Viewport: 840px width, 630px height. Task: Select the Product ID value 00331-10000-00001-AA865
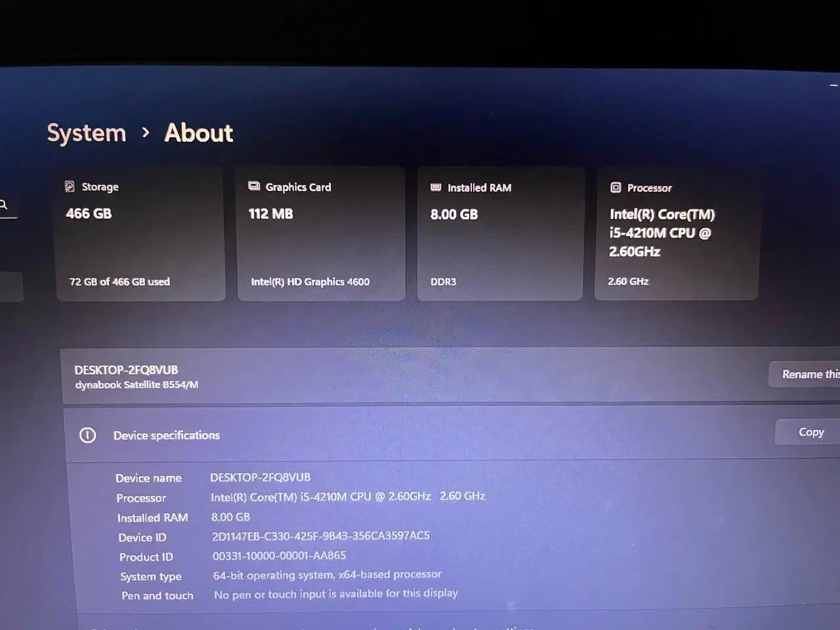(279, 555)
